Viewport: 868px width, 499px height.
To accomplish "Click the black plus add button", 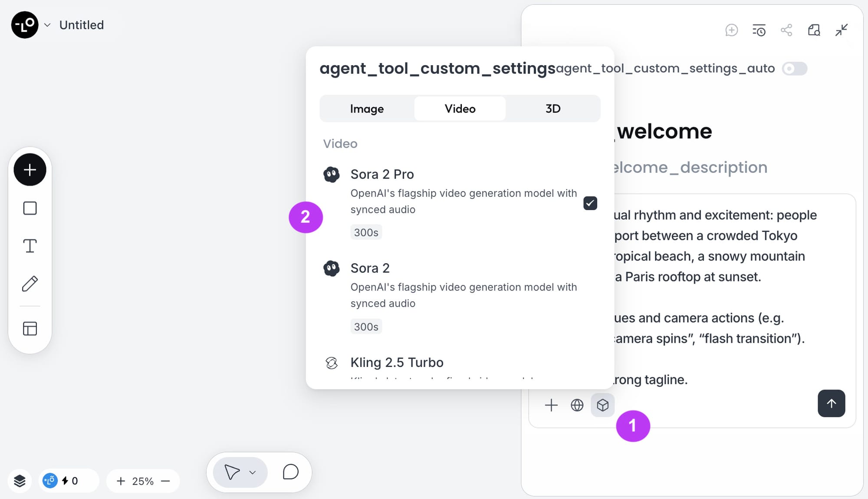I will 30,170.
